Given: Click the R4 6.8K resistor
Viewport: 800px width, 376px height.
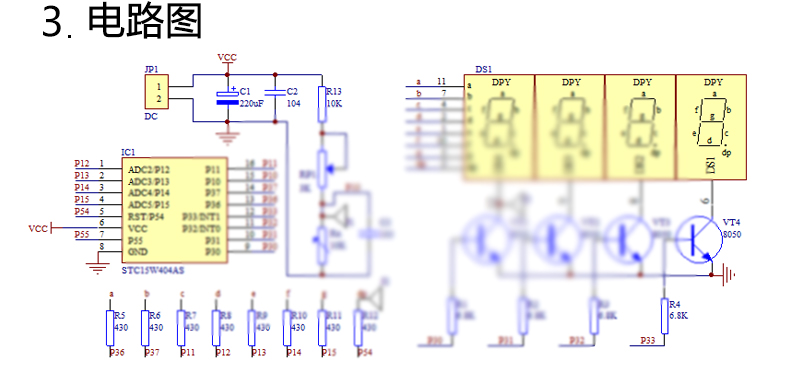Looking at the screenshot, I should 664,316.
